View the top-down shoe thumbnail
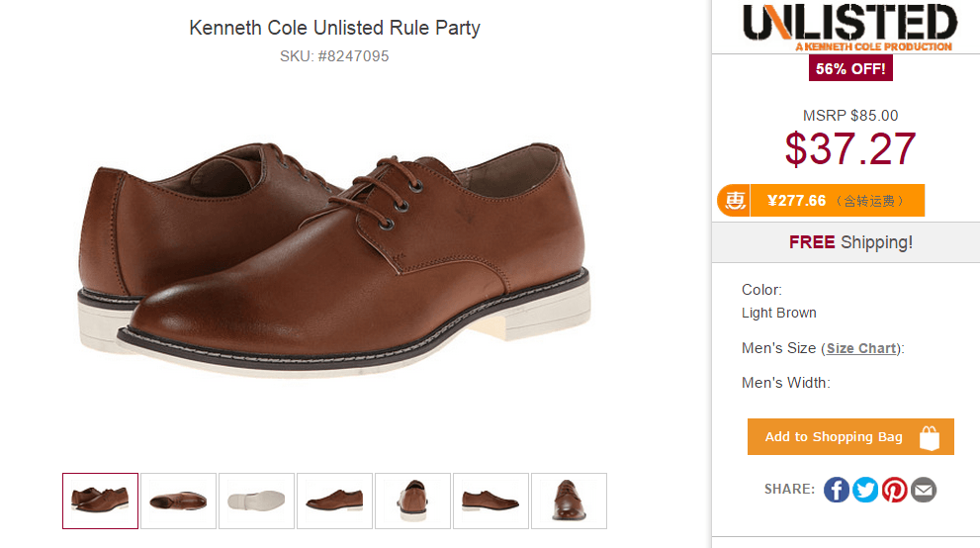 click(178, 501)
